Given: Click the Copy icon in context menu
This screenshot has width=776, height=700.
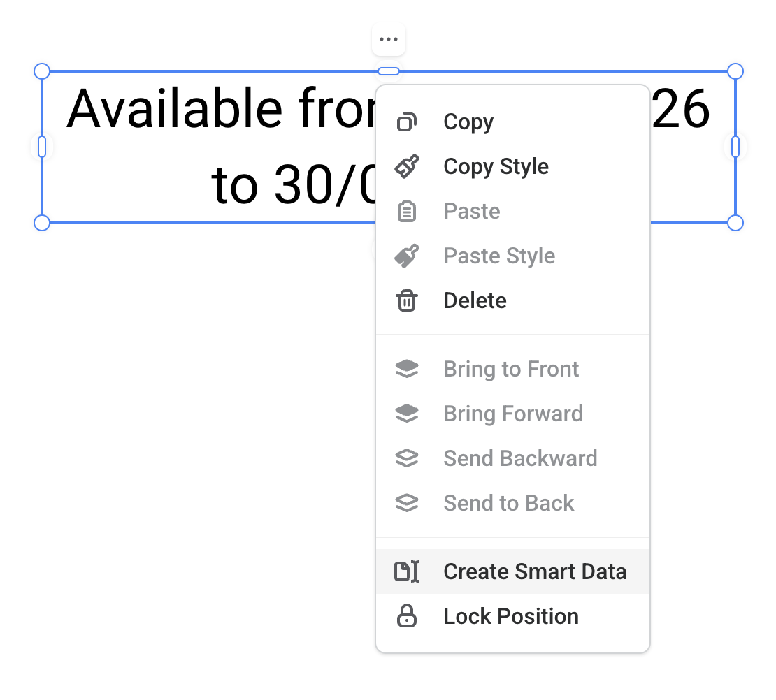Looking at the screenshot, I should [x=407, y=122].
